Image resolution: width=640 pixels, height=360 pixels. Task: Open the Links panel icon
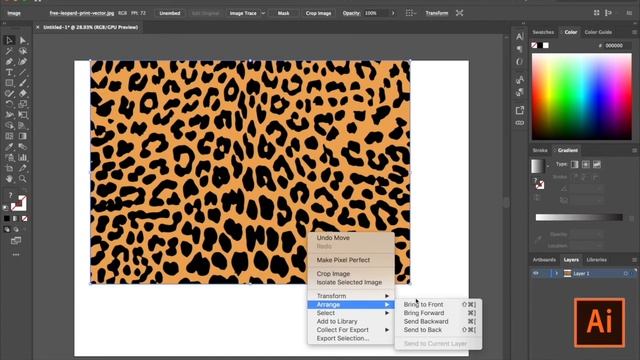click(520, 123)
